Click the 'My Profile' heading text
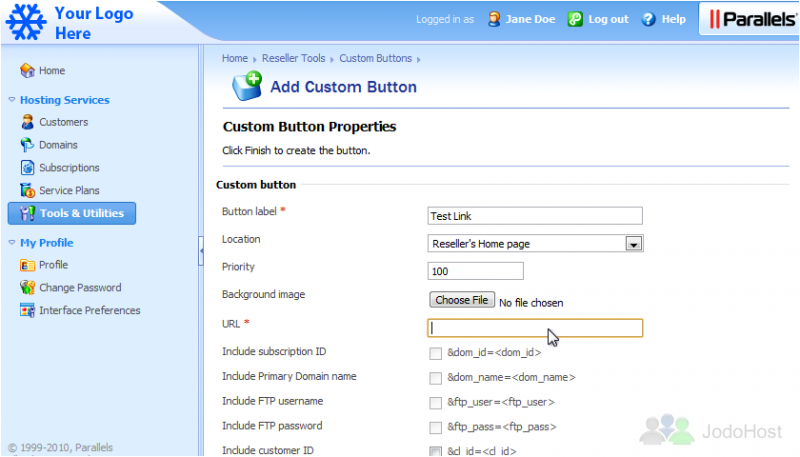 pyautogui.click(x=47, y=243)
